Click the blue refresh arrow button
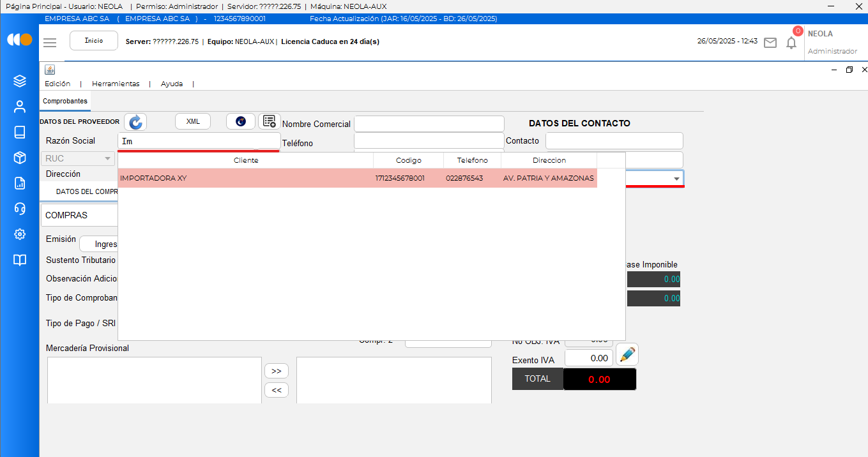Screen dimensions: 868x457 click(x=135, y=122)
